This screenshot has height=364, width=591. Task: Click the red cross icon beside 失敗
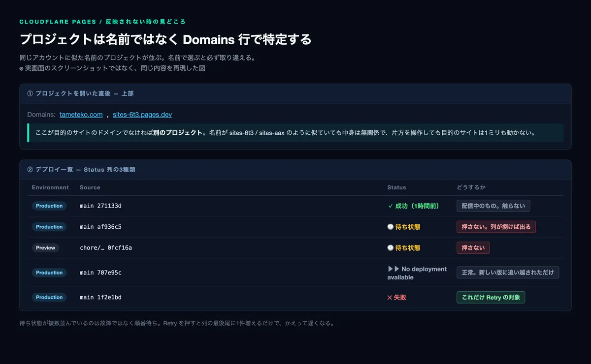tap(390, 297)
